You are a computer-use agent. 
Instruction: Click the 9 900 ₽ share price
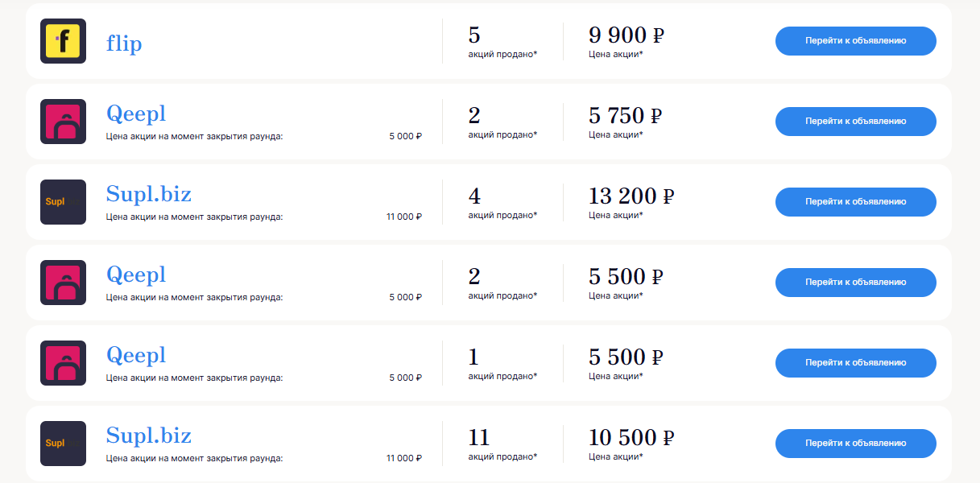coord(626,35)
